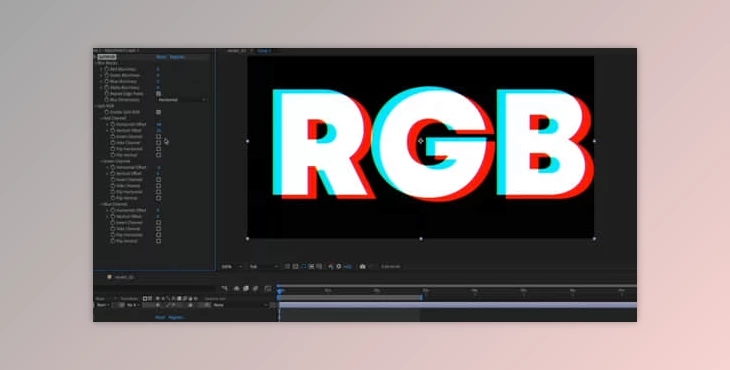The width and height of the screenshot is (730, 370).
Task: Check Red Channel Hide Channel box
Action: tap(158, 142)
